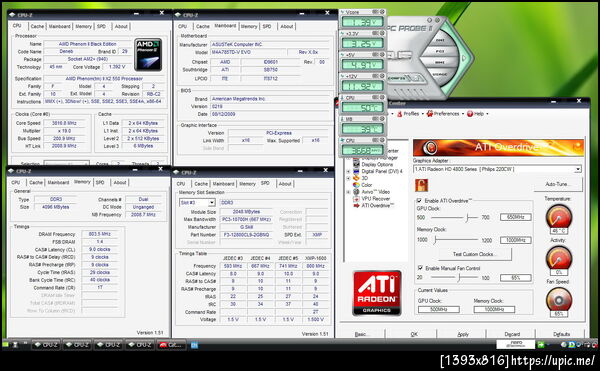Click the Catalyst Control Center taskbar button
This screenshot has height=371, width=600.
(171, 345)
